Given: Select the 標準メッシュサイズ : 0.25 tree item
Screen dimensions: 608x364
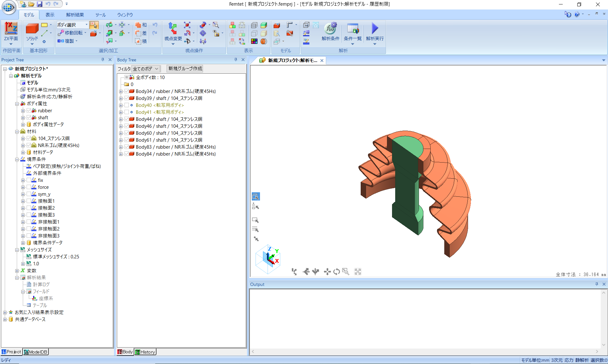Looking at the screenshot, I should coord(56,257).
